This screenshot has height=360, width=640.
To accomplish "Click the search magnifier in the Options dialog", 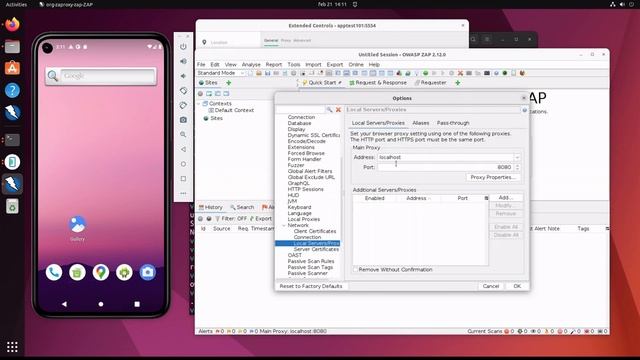I will pyautogui.click(x=329, y=110).
